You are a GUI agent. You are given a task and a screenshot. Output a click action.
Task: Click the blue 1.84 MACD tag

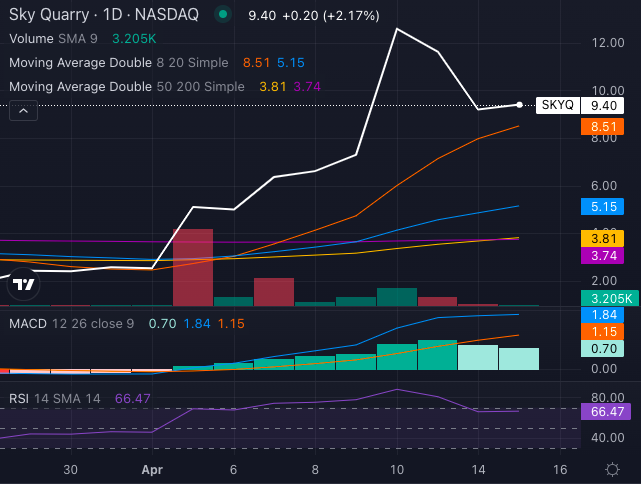point(603,315)
